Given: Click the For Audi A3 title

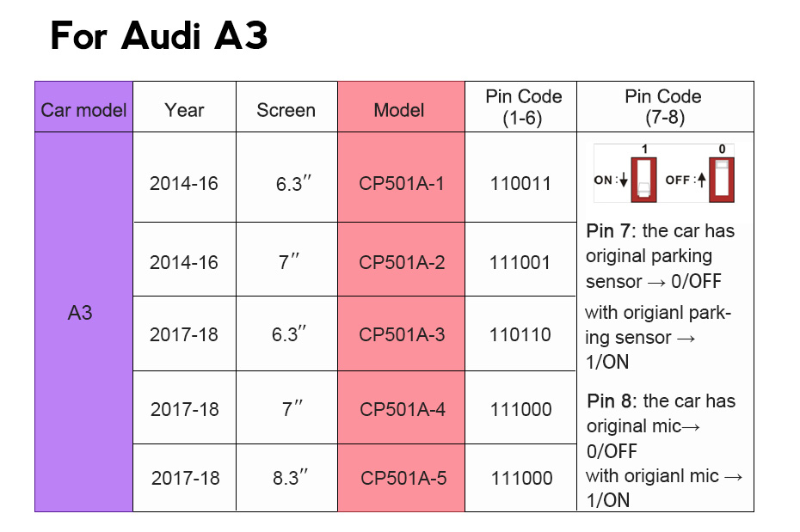Looking at the screenshot, I should point(158,36).
